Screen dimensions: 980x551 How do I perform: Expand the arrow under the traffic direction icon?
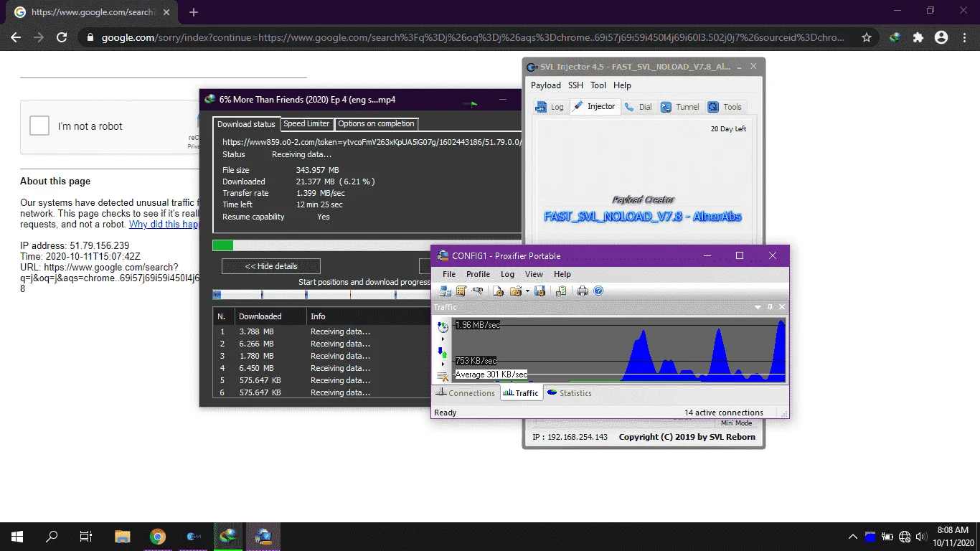pyautogui.click(x=443, y=364)
